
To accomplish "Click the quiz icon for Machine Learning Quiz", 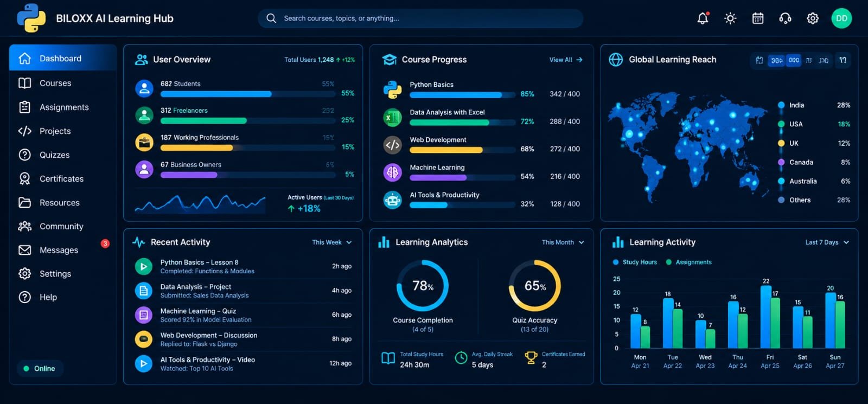I will [x=143, y=315].
